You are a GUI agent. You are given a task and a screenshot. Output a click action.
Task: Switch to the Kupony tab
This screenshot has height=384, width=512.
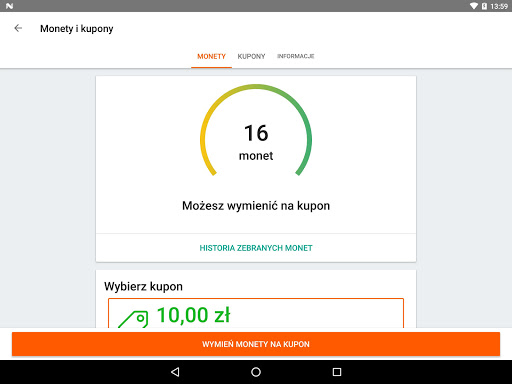(x=251, y=56)
